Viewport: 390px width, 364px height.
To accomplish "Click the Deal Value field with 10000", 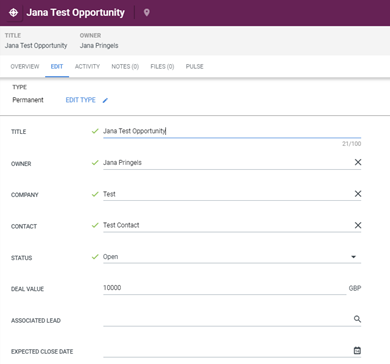I will coord(225,288).
